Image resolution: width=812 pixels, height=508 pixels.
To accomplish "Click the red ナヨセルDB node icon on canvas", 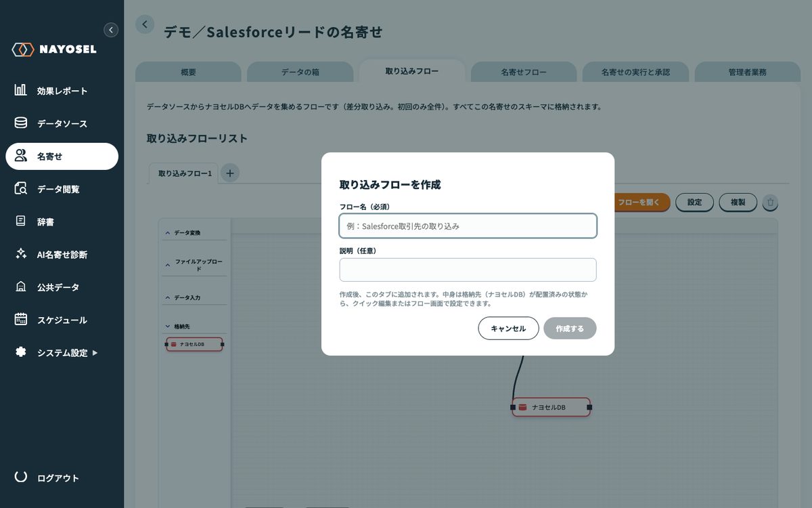I will tap(522, 408).
